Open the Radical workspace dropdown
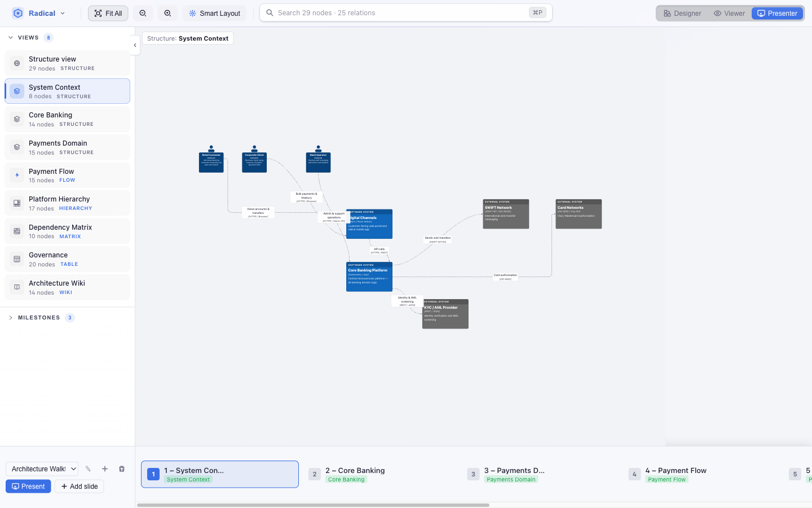The image size is (812, 508). [39, 13]
